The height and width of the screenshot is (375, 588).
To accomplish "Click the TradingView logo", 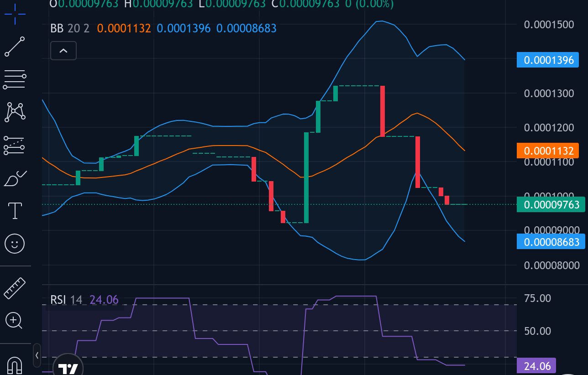I will tap(69, 367).
